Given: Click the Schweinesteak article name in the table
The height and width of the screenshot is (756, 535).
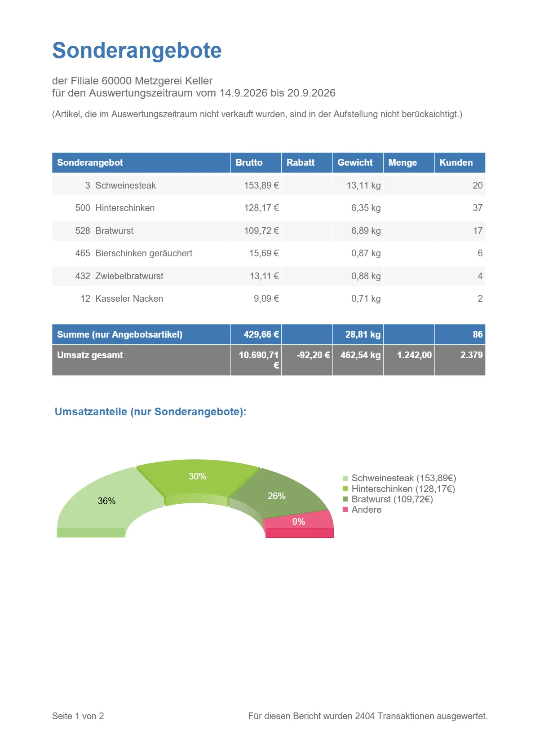Looking at the screenshot, I should (x=125, y=185).
